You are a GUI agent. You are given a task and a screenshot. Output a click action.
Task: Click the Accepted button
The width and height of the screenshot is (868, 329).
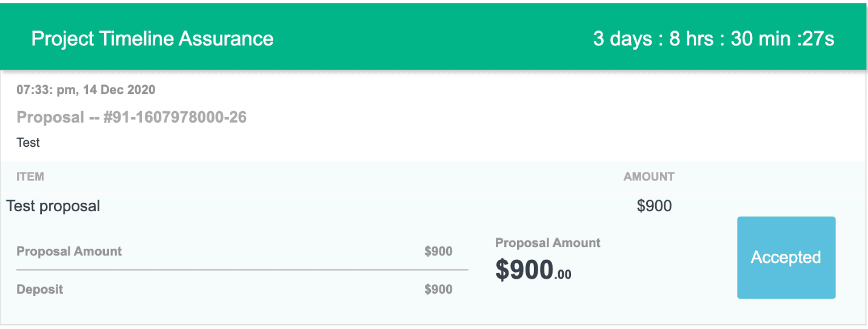786,257
